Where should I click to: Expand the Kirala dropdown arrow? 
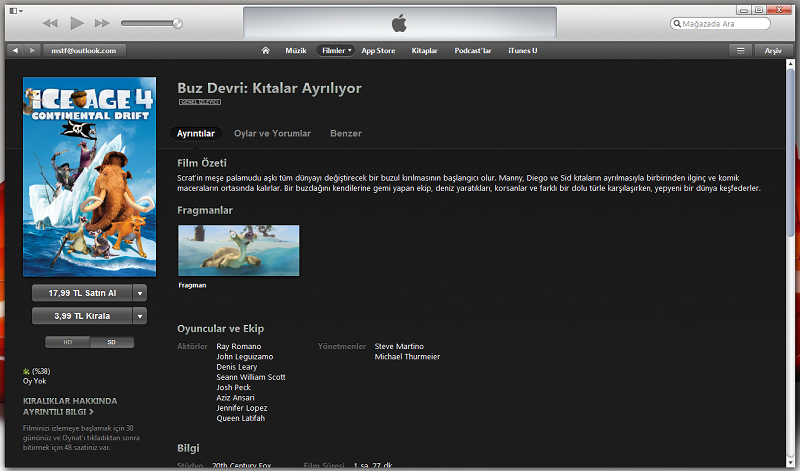click(x=140, y=316)
